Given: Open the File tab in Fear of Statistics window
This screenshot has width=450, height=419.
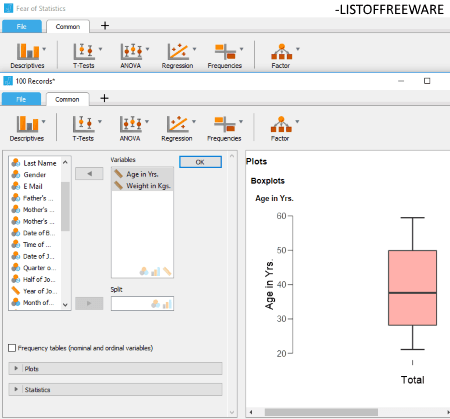Looking at the screenshot, I should 22,27.
